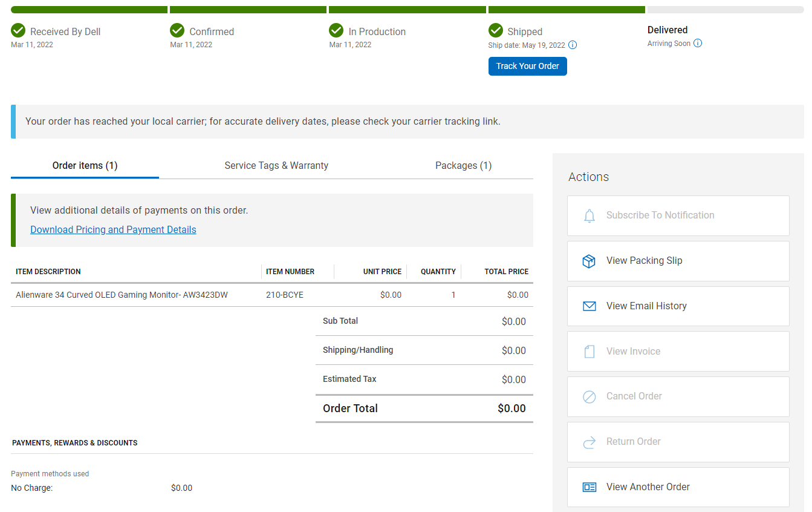Click the View Invoice document icon
The width and height of the screenshot is (812, 512).
[x=590, y=352]
